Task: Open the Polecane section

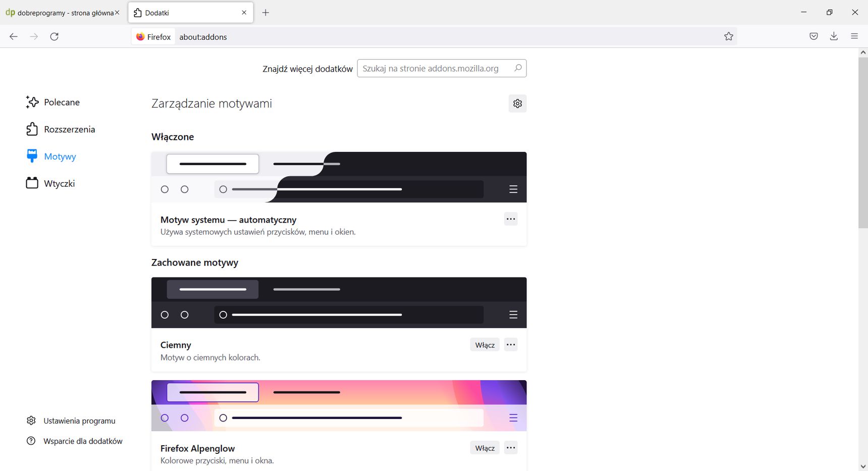Action: click(x=52, y=102)
